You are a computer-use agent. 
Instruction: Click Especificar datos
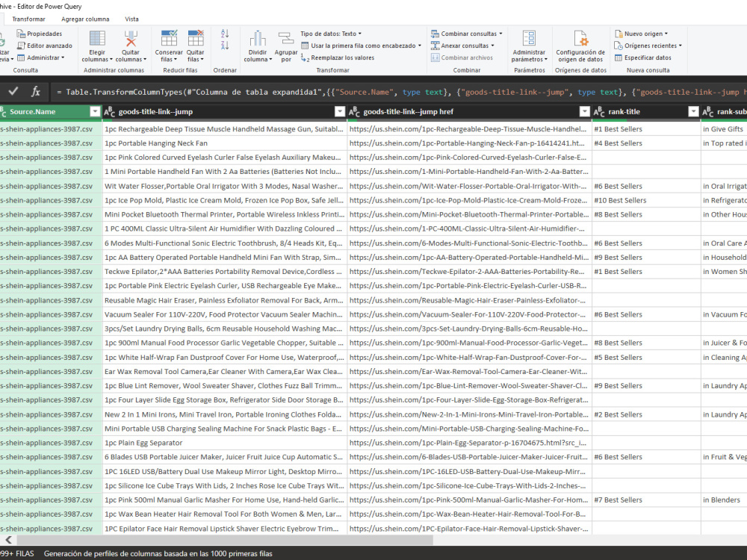[642, 57]
